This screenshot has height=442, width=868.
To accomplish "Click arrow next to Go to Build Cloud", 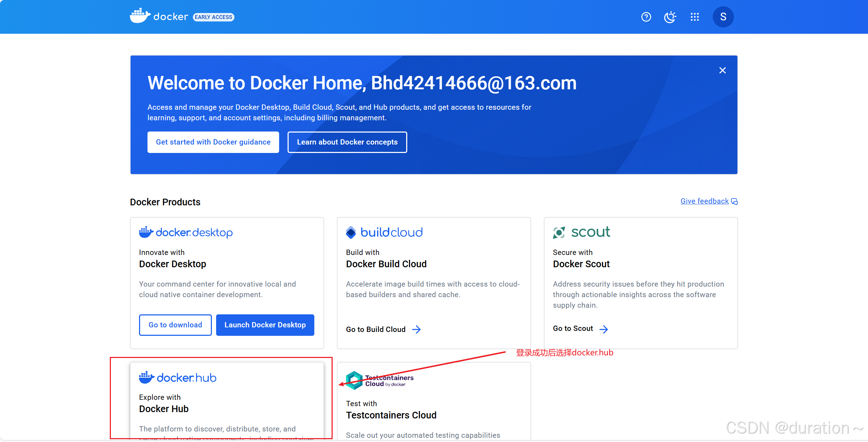I will coord(416,329).
